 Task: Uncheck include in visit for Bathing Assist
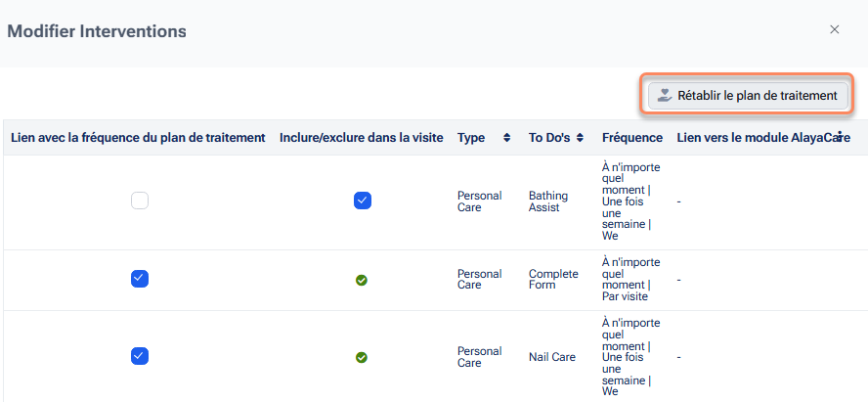[362, 201]
